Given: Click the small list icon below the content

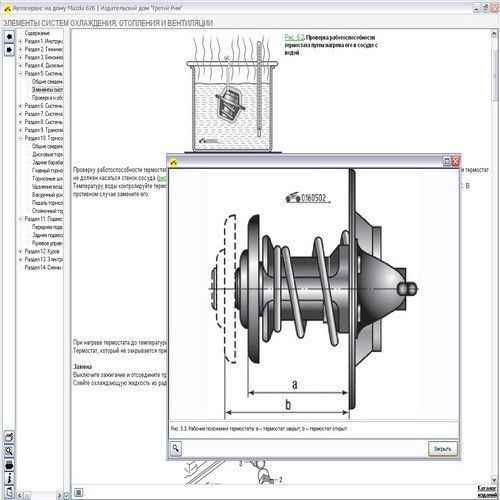Looking at the screenshot, I should coord(79,492).
